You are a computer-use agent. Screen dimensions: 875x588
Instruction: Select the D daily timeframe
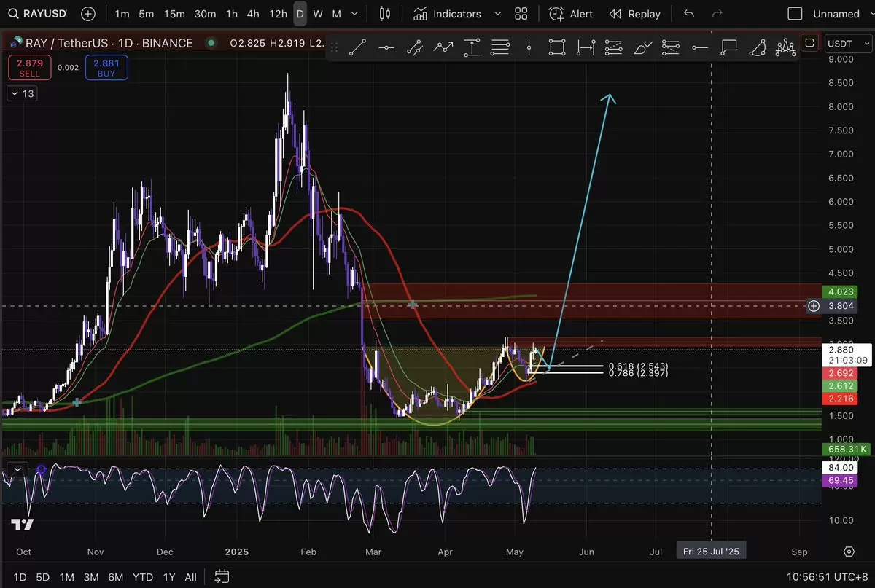pos(300,14)
